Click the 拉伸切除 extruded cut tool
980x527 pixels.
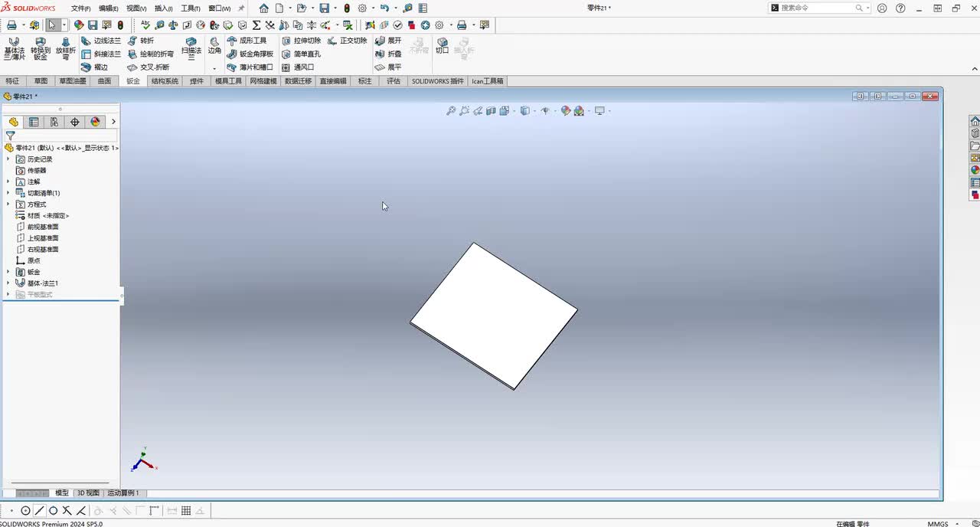(301, 41)
